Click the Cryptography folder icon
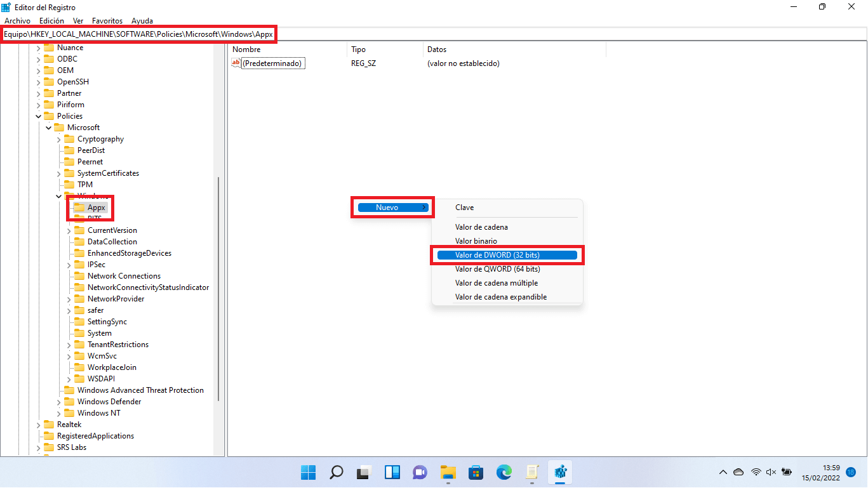This screenshot has height=488, width=868. (69, 139)
